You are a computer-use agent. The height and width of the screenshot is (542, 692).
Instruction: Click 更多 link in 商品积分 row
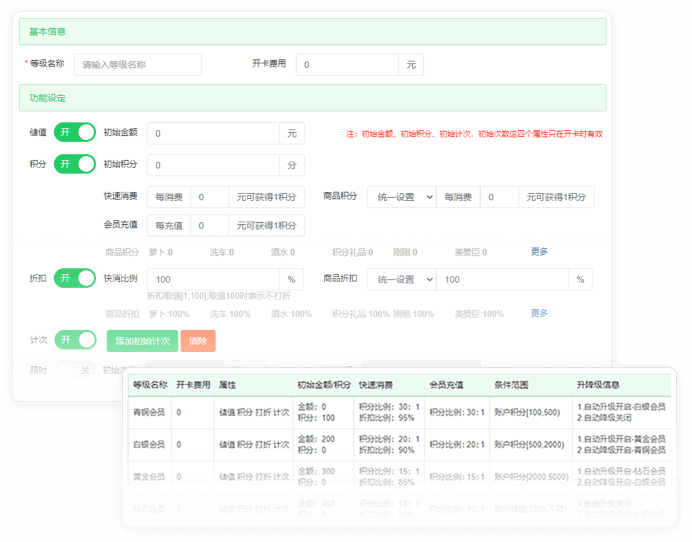click(539, 252)
